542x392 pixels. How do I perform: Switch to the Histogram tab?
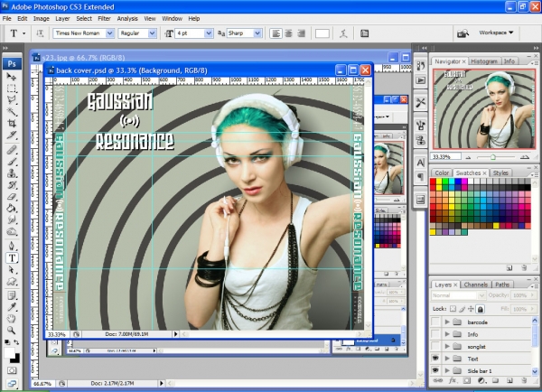(484, 61)
